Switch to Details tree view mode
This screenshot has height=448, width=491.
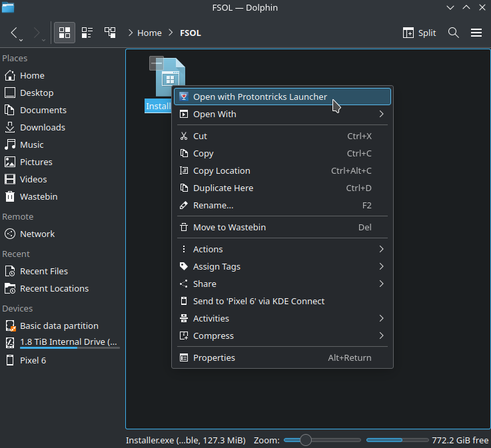110,33
